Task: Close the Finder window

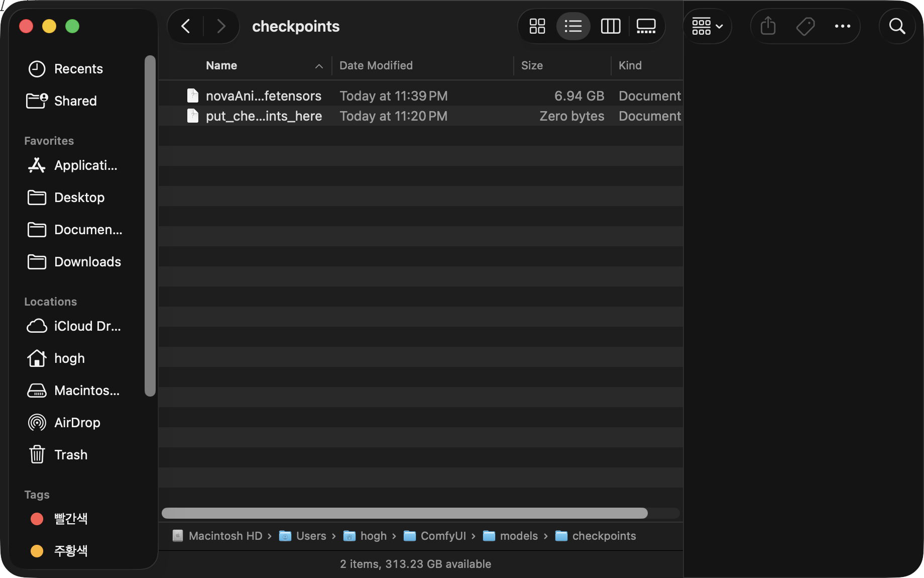Action: coord(26,26)
